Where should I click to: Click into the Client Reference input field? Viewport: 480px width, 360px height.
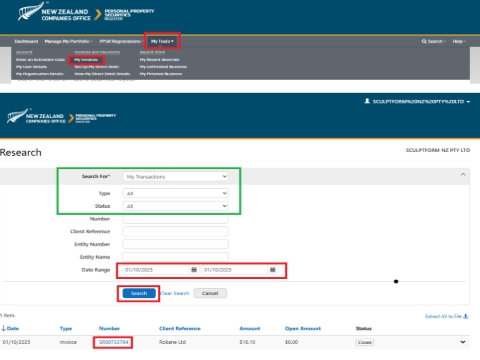click(175, 231)
